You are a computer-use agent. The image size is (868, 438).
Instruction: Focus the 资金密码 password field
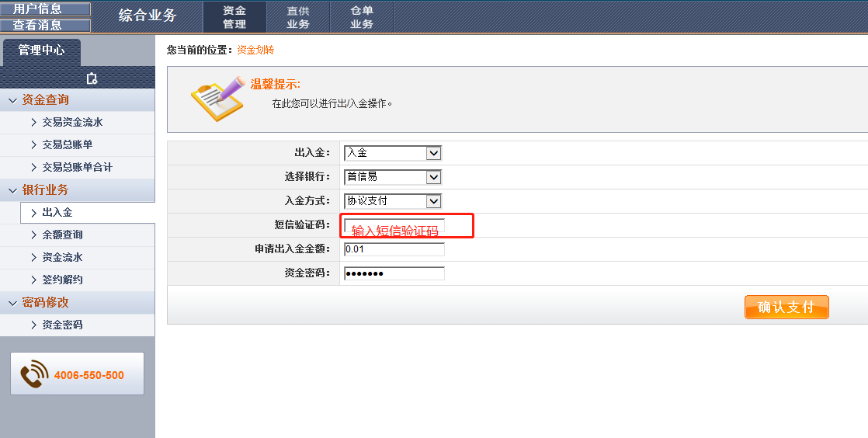(394, 273)
